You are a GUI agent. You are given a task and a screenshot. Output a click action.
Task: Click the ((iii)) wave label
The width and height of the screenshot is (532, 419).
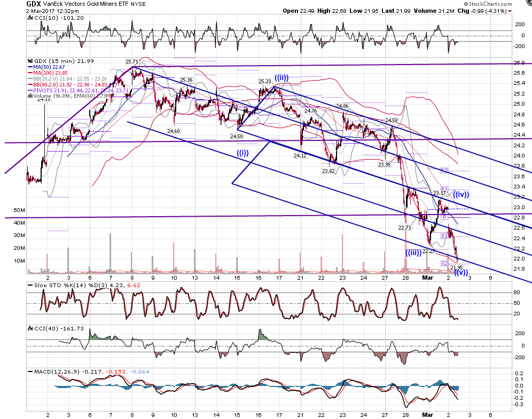[x=413, y=252]
